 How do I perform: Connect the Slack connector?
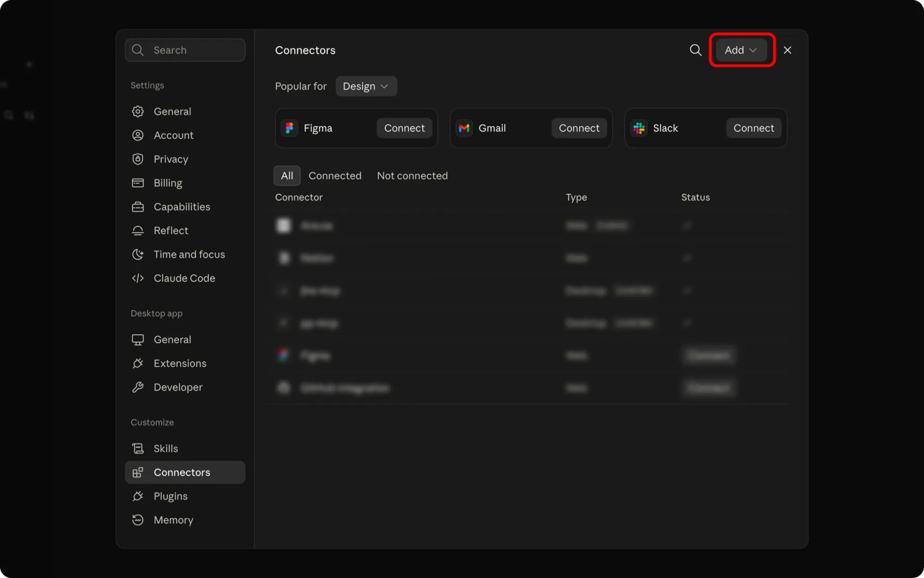[x=754, y=128]
